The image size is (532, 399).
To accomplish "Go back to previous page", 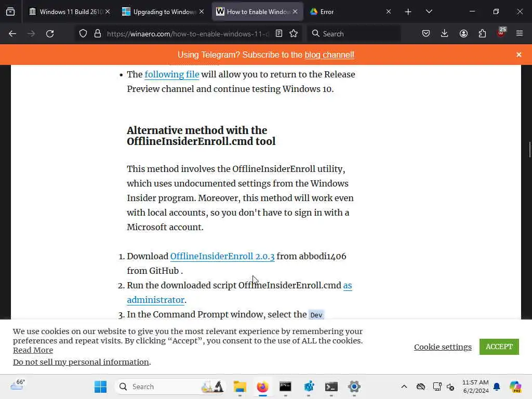I will point(12,34).
